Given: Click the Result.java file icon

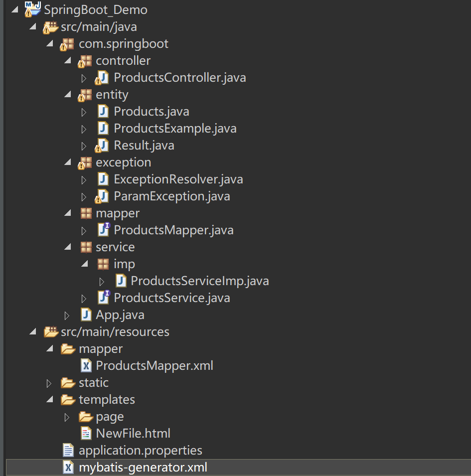Looking at the screenshot, I should click(x=102, y=146).
